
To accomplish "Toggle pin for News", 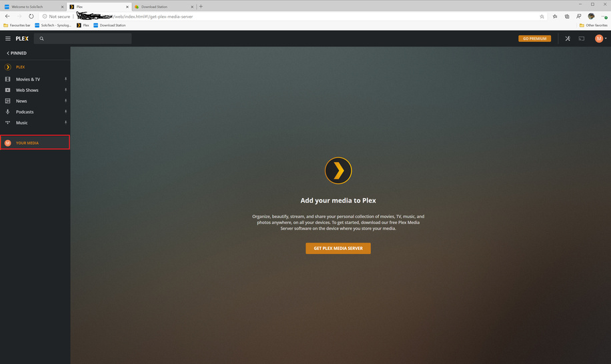I will point(65,101).
